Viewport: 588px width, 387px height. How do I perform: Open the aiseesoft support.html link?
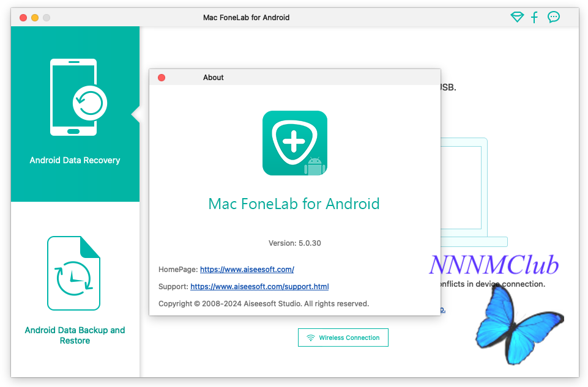259,287
